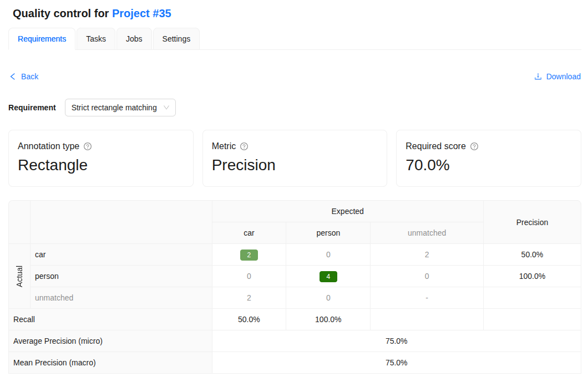The width and height of the screenshot is (588, 392).
Task: Open the Project #35 link
Action: pyautogui.click(x=142, y=13)
